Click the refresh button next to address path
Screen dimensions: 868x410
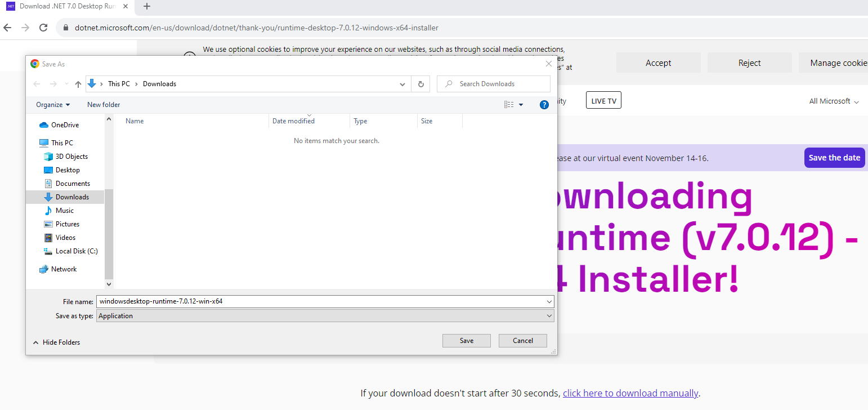click(x=420, y=84)
